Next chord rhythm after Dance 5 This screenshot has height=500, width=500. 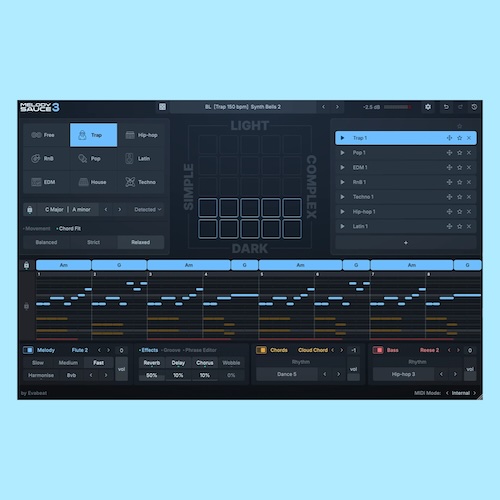[338, 374]
